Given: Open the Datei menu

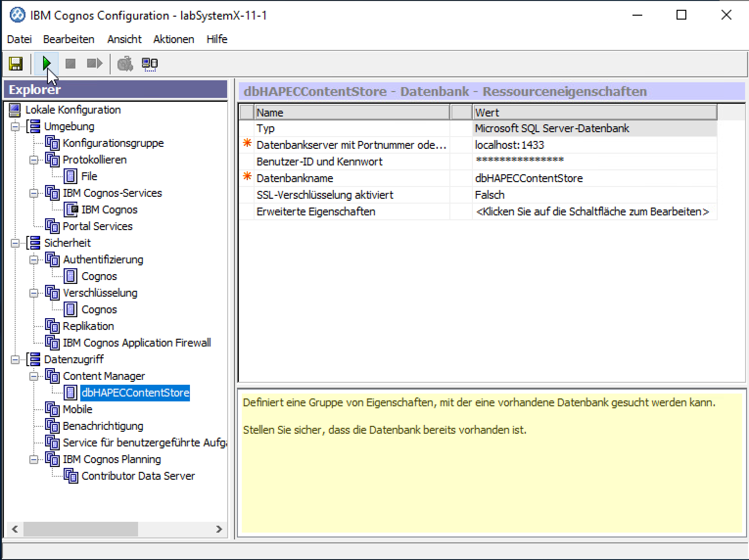Looking at the screenshot, I should pyautogui.click(x=20, y=39).
